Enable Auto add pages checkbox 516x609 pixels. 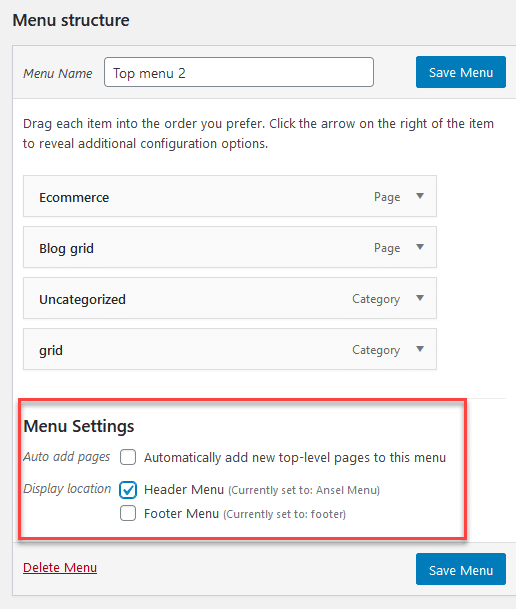click(128, 457)
